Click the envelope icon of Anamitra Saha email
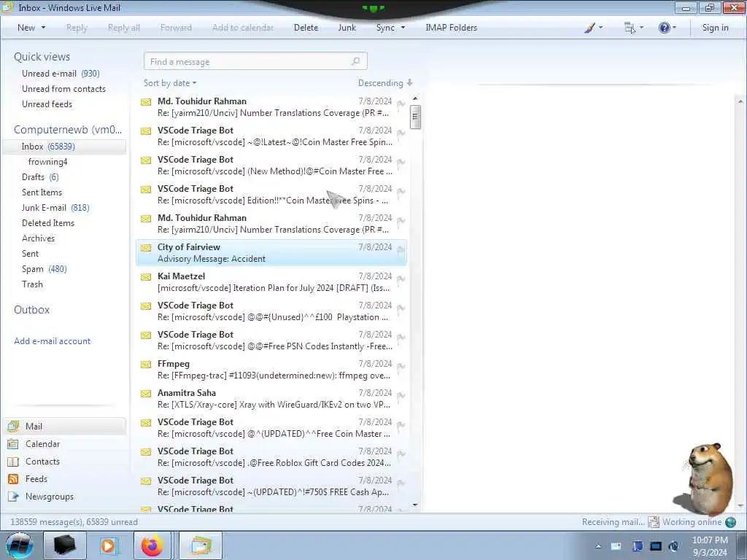The width and height of the screenshot is (747, 560). tap(146, 393)
